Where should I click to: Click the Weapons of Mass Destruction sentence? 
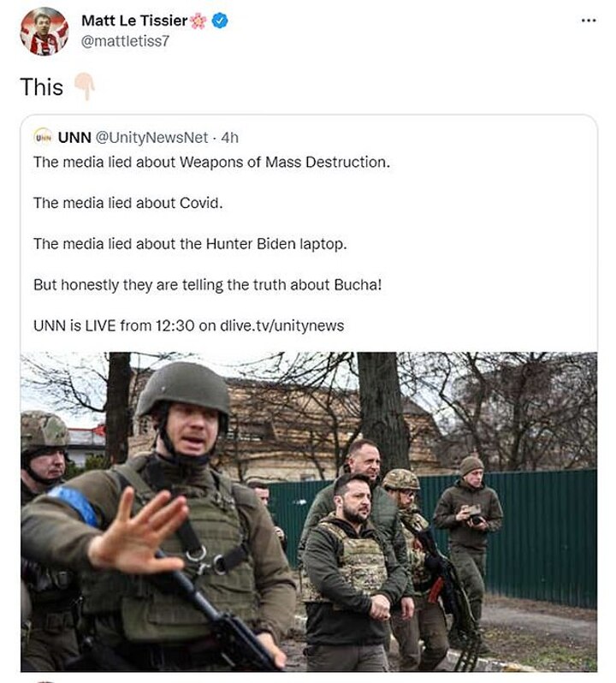(211, 162)
